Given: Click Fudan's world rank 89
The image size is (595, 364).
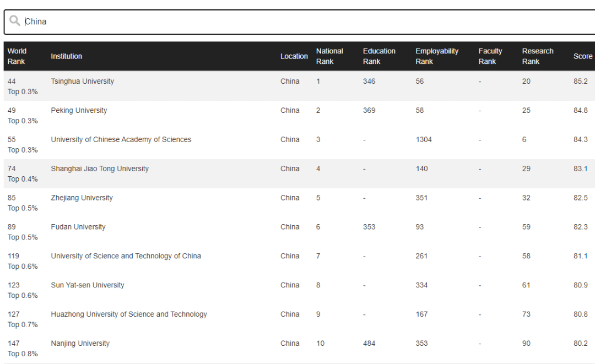Looking at the screenshot, I should pos(12,227).
